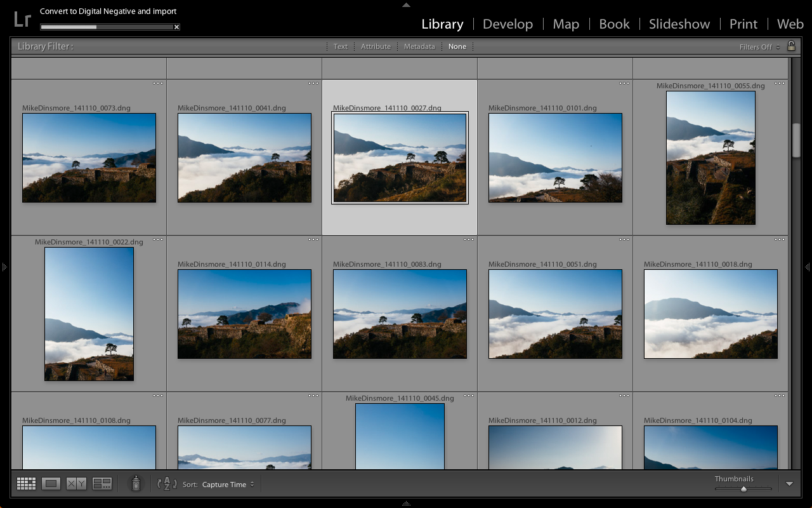
Task: Open the Library module
Action: pyautogui.click(x=442, y=24)
